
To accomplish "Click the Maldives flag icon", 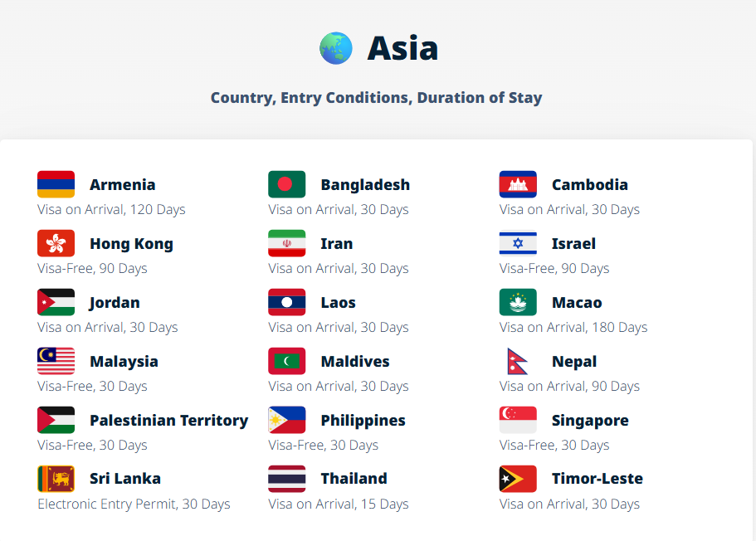I will point(286,361).
